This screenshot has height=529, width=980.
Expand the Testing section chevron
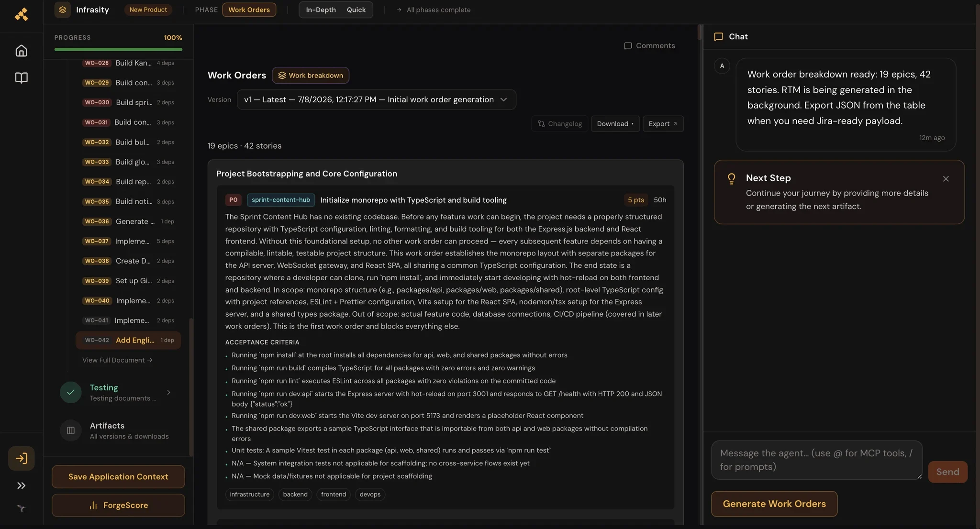(168, 392)
